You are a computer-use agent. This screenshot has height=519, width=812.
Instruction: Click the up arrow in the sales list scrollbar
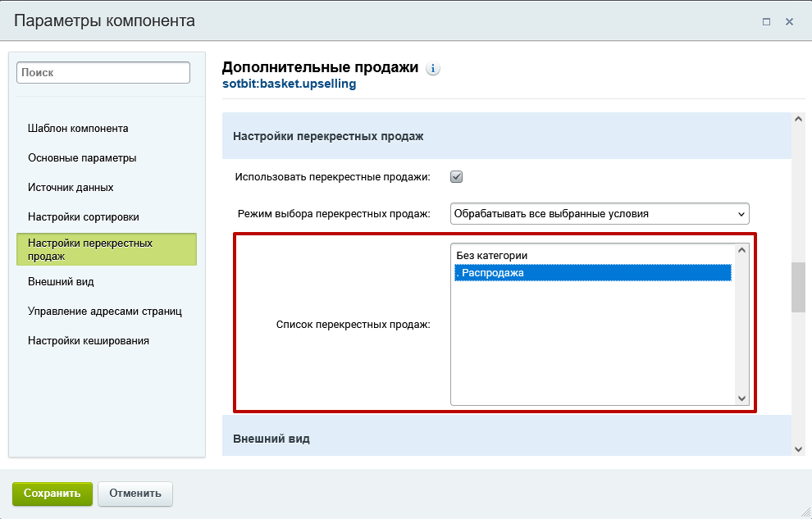[x=740, y=248]
